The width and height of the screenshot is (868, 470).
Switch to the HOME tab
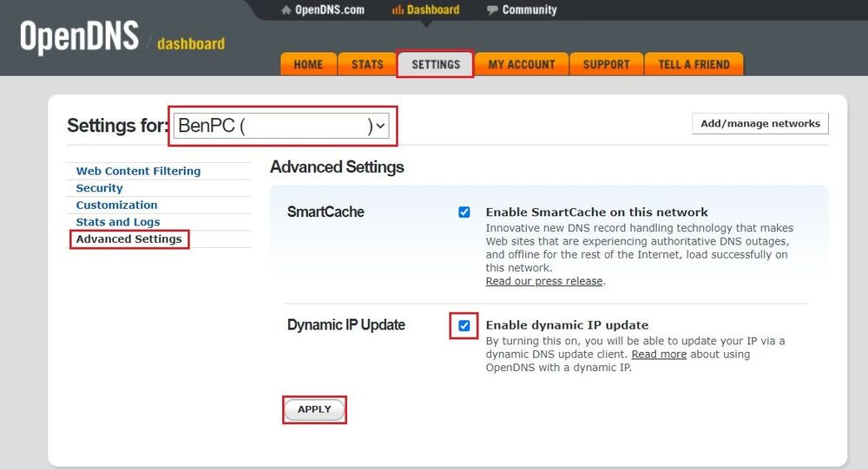[x=308, y=65]
